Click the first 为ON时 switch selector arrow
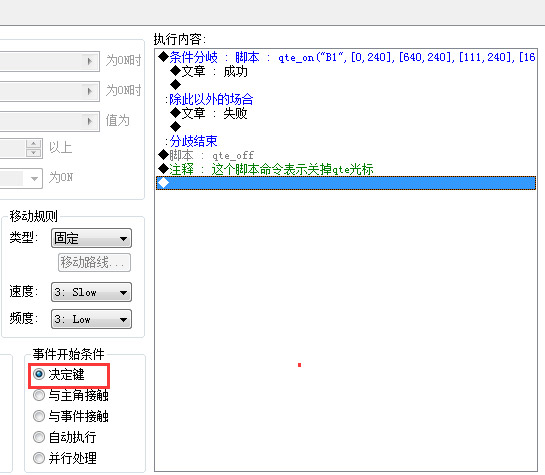This screenshot has height=475, width=545. (90, 62)
